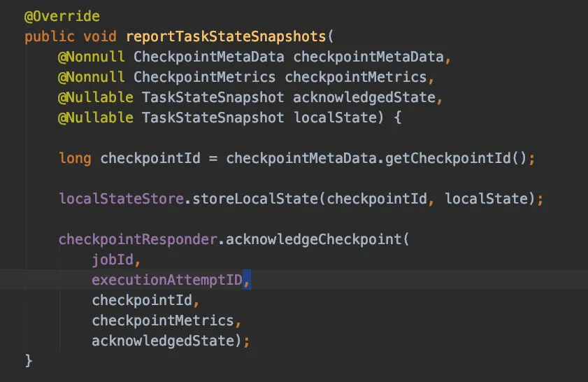Click the localStateStore field

(121, 199)
